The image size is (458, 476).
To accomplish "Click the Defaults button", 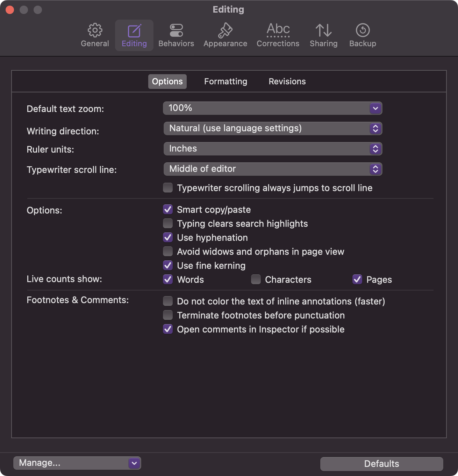I will (381, 464).
